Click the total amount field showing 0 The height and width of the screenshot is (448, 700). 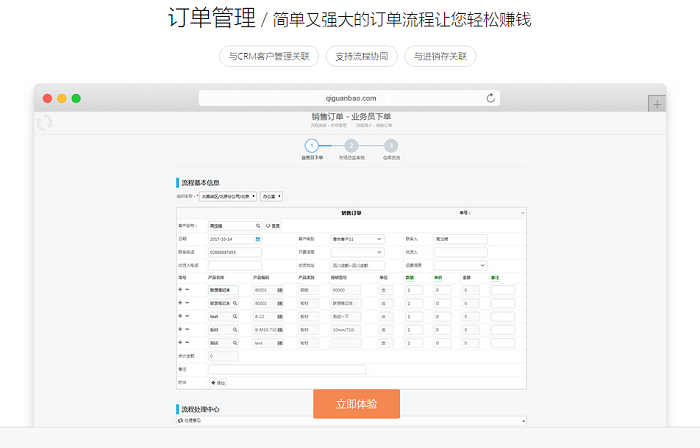(223, 356)
